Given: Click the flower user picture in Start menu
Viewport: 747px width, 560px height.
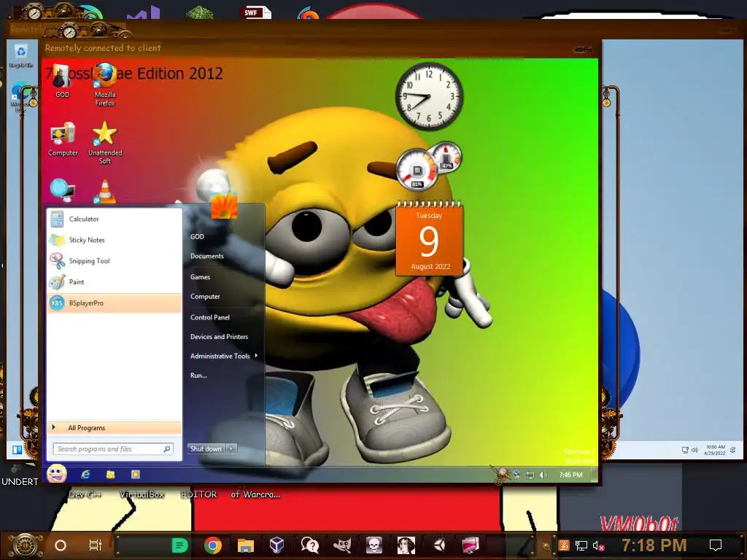Looking at the screenshot, I should [224, 206].
